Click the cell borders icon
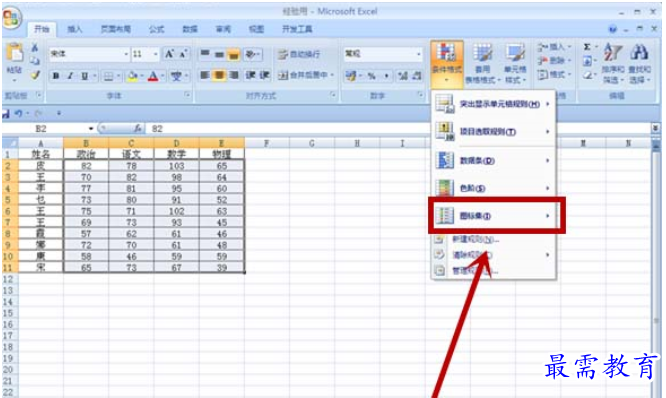Viewport: 666px width, 398px height. 109,76
